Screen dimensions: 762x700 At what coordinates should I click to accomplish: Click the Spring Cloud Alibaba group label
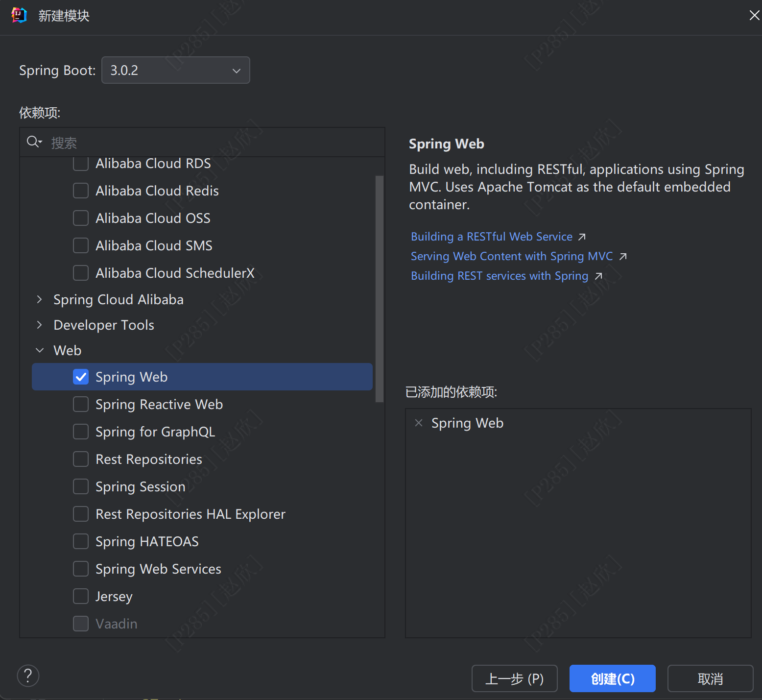point(119,299)
